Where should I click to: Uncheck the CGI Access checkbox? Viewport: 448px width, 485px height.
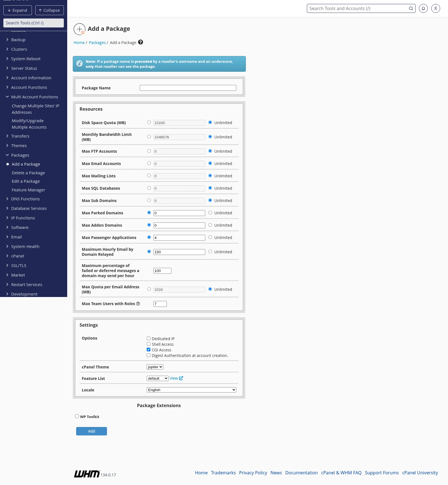pos(149,350)
